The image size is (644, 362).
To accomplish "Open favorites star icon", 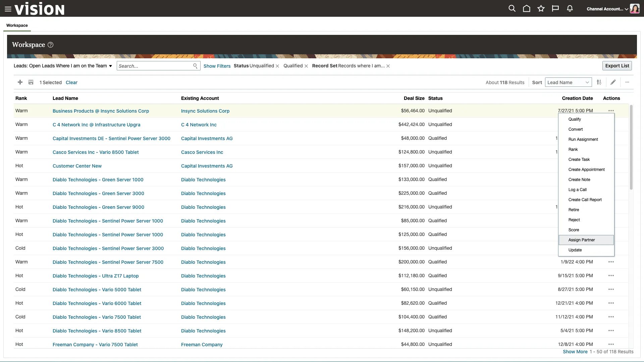I will (541, 9).
